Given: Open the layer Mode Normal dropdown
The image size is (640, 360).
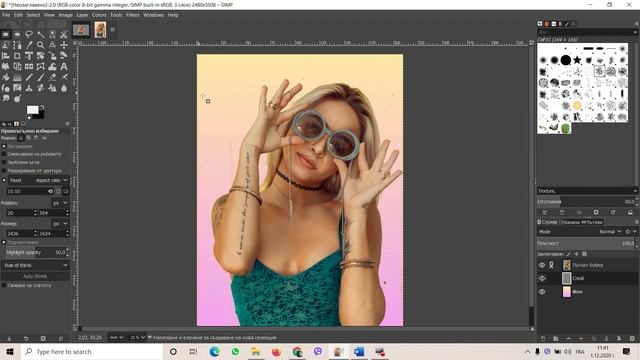Looking at the screenshot, I should [610, 231].
